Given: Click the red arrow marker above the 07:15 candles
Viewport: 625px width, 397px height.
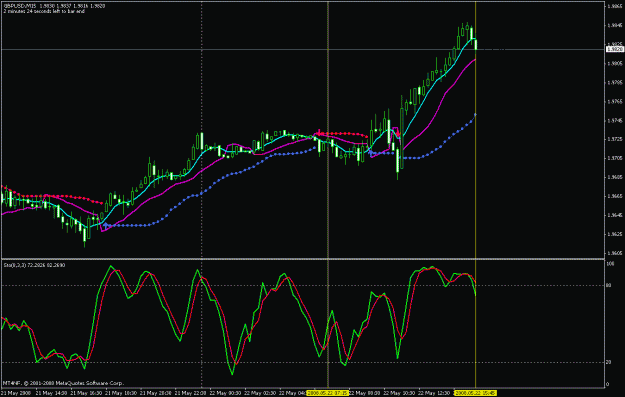Looking at the screenshot, I should 318,132.
